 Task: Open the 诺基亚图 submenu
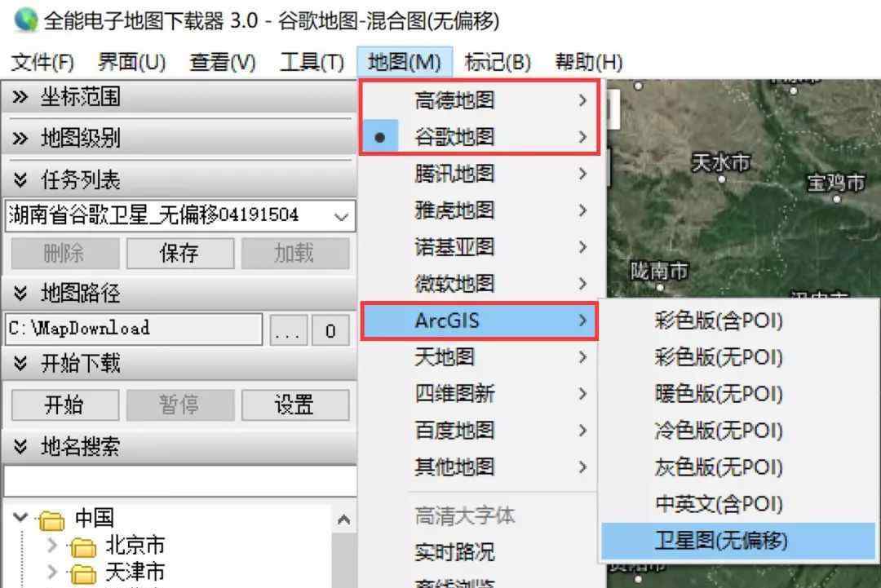click(483, 246)
